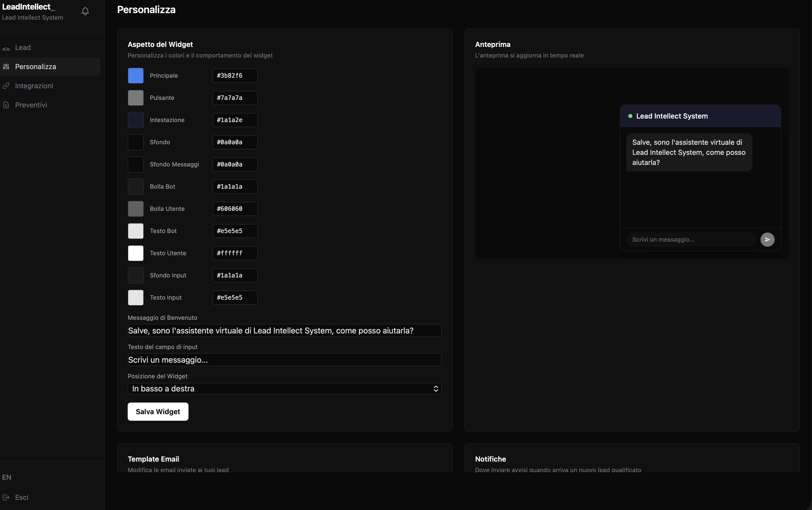The image size is (812, 510).
Task: Go to the Lead section
Action: point(50,47)
